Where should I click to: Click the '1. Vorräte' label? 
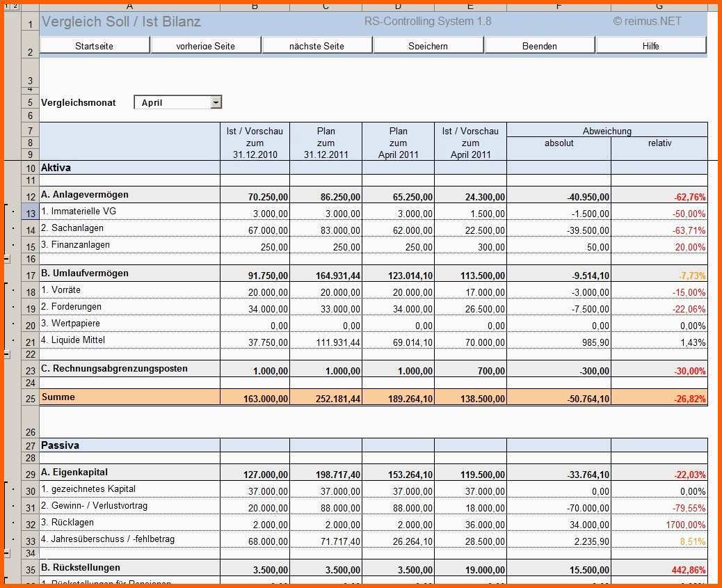[x=61, y=289]
